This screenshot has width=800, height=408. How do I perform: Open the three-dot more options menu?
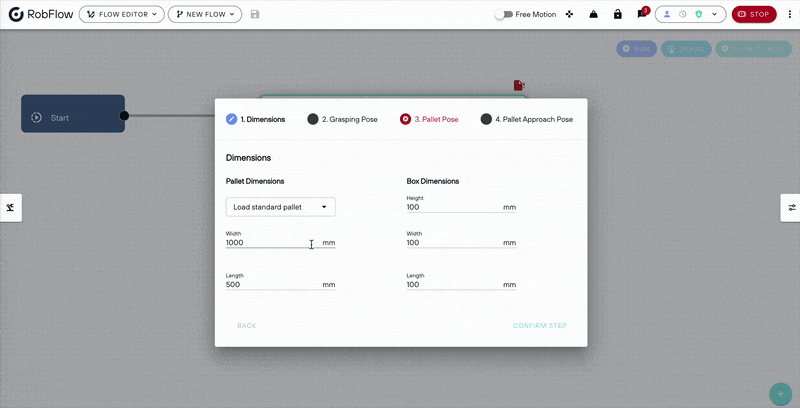(790, 14)
